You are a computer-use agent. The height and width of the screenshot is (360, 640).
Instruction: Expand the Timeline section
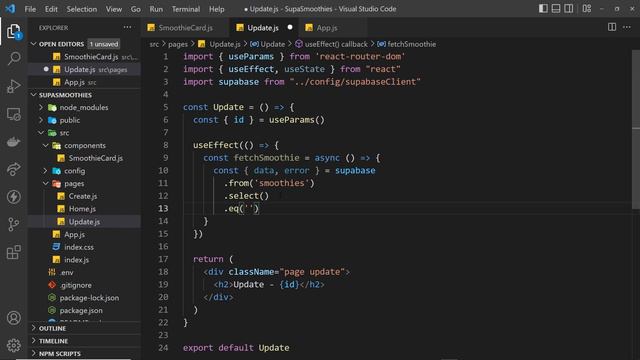point(85,341)
